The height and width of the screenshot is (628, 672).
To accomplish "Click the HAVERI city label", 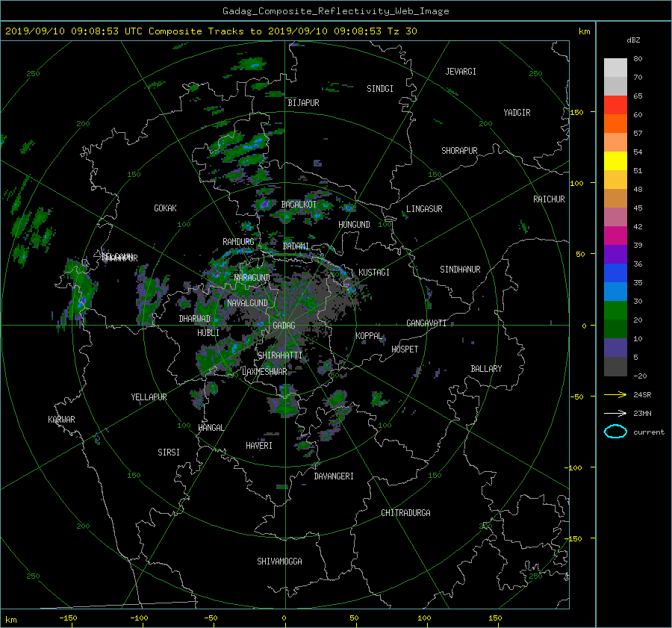I will [259, 446].
